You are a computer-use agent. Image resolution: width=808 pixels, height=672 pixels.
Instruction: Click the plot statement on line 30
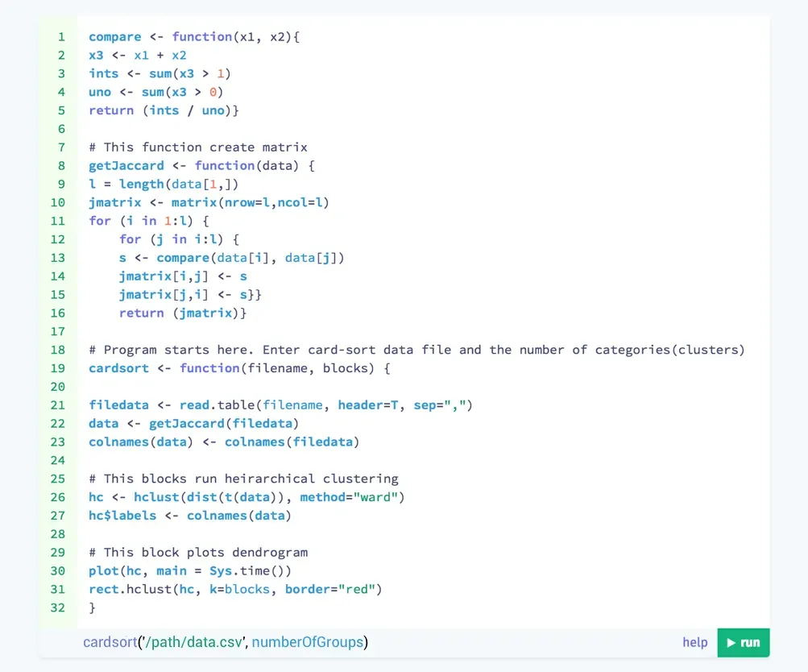102,570
